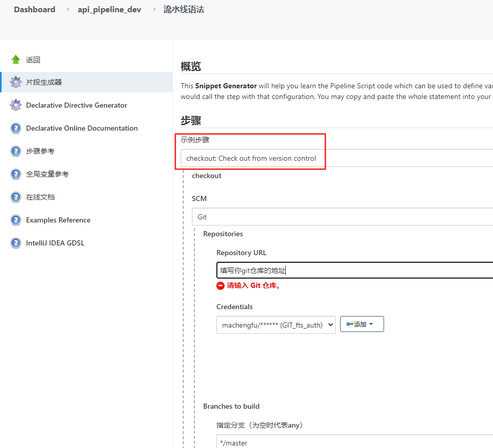Go to Dashboard breadcrumb
The image size is (493, 448).
point(35,9)
